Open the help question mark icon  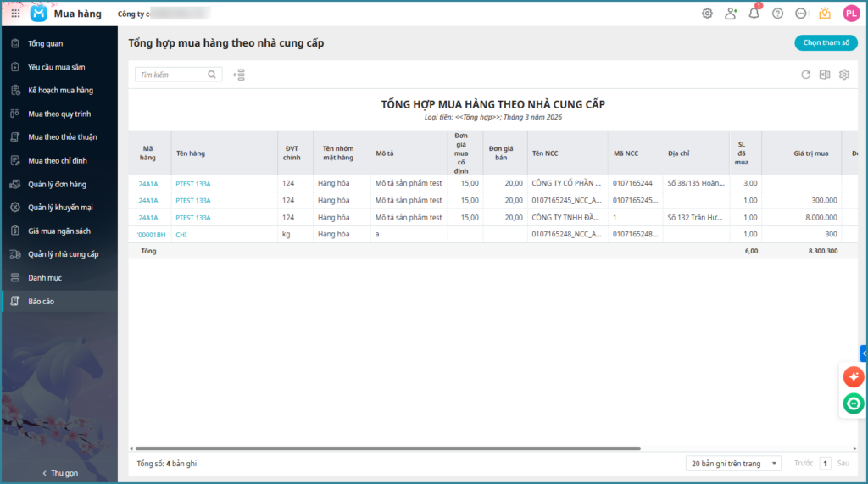777,14
